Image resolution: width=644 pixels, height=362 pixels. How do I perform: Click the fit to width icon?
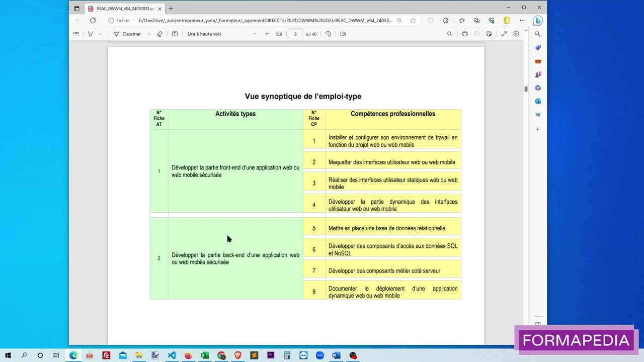click(279, 34)
